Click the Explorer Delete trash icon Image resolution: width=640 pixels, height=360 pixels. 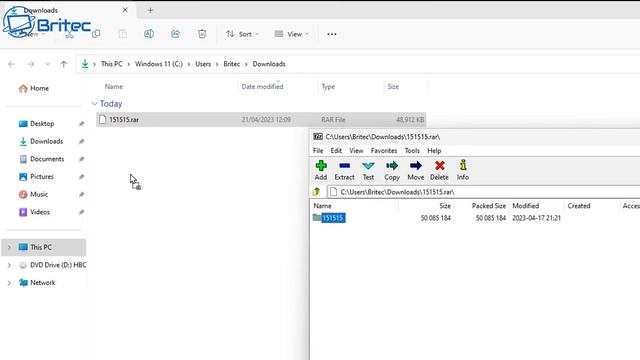click(202, 34)
